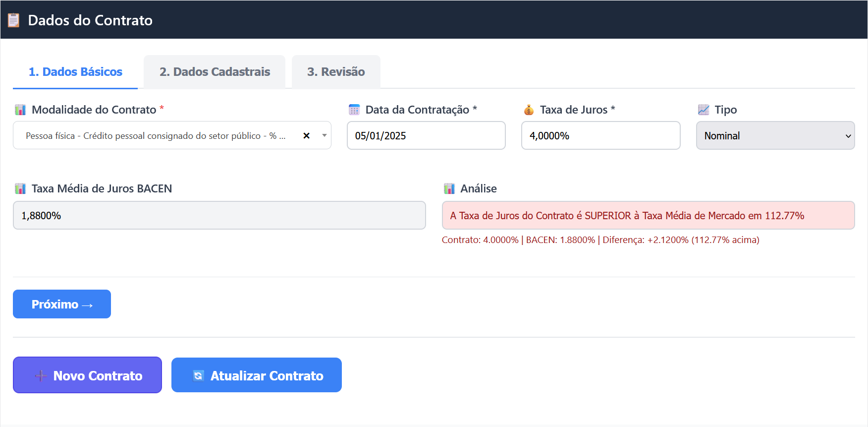
Task: Click Atualizar Contrato button
Action: [x=257, y=375]
